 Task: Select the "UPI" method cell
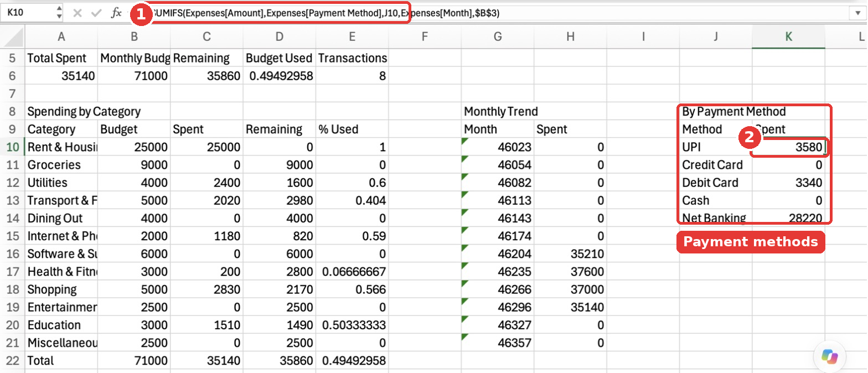716,147
